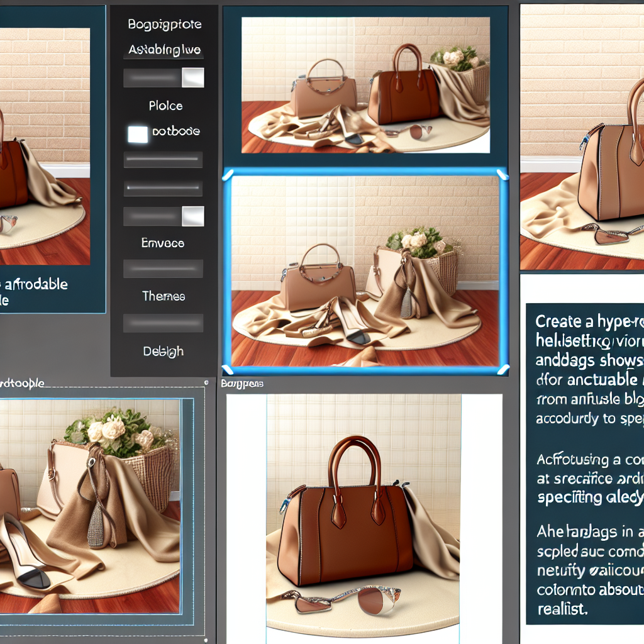Click the bottom-right corner handle of selected image
644x644 pixels.
(502, 370)
